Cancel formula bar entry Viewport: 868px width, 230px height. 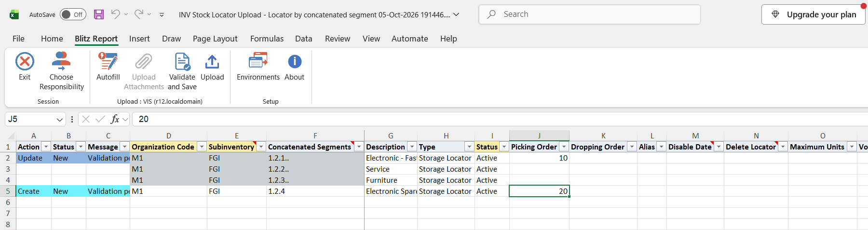coord(86,119)
